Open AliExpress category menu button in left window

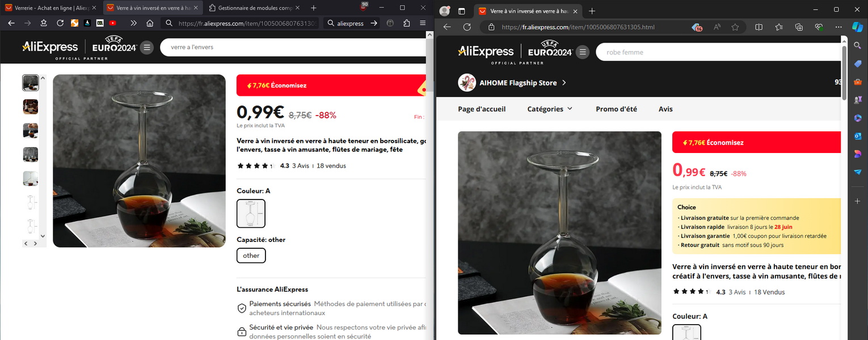147,48
